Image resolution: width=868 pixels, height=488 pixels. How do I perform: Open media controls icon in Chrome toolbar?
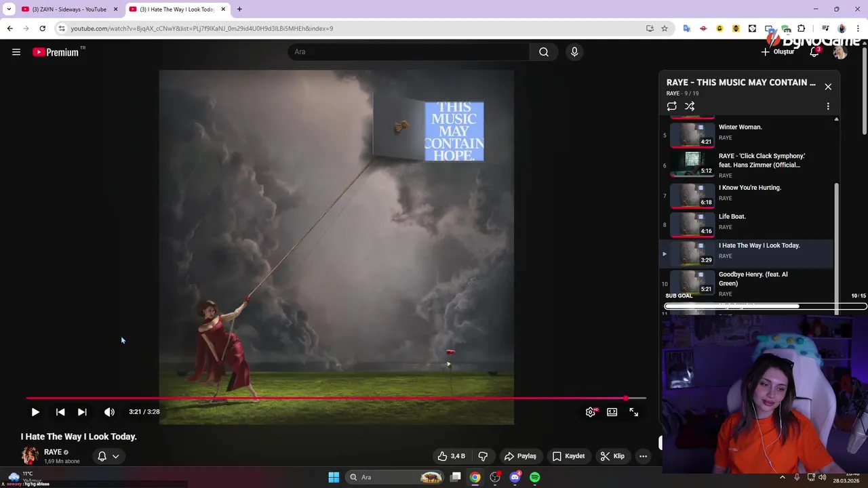825,28
